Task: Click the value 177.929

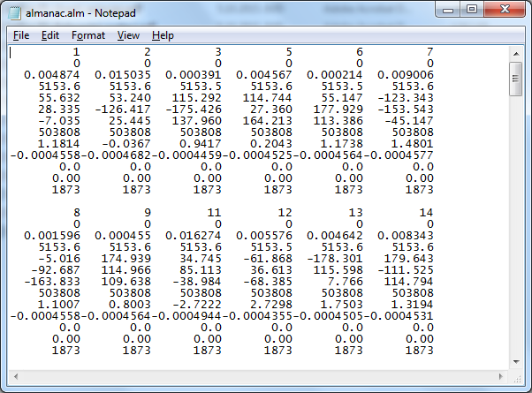Action: click(338, 110)
